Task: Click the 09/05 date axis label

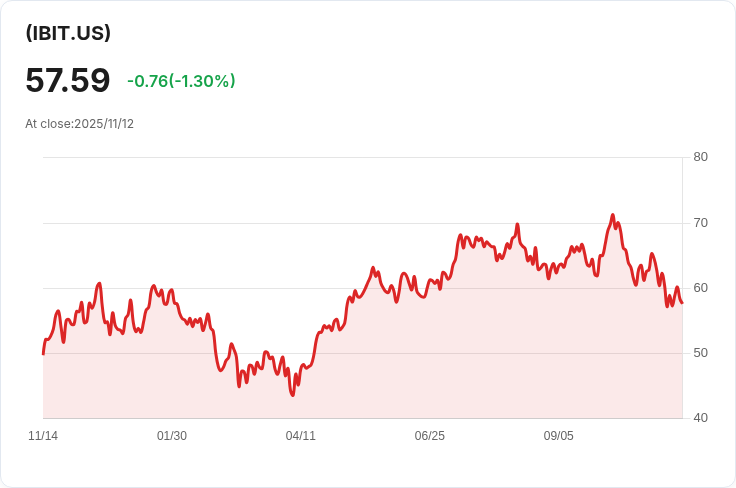Action: (559, 436)
